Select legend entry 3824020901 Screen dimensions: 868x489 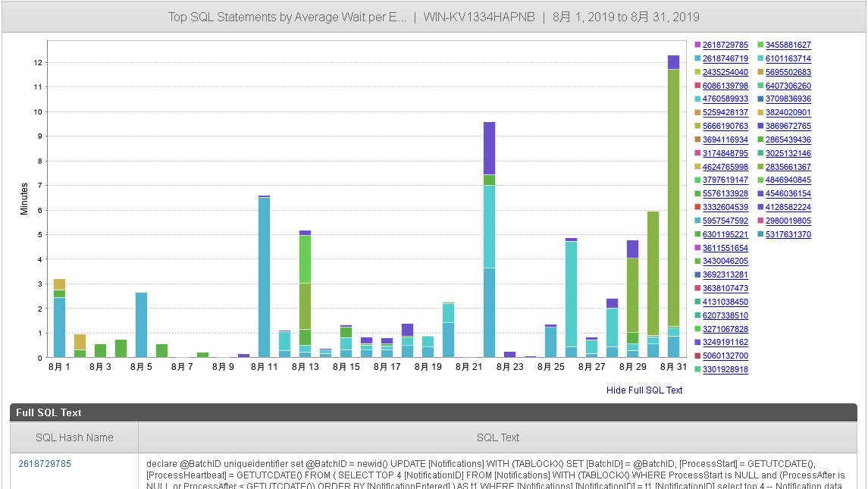(x=788, y=112)
